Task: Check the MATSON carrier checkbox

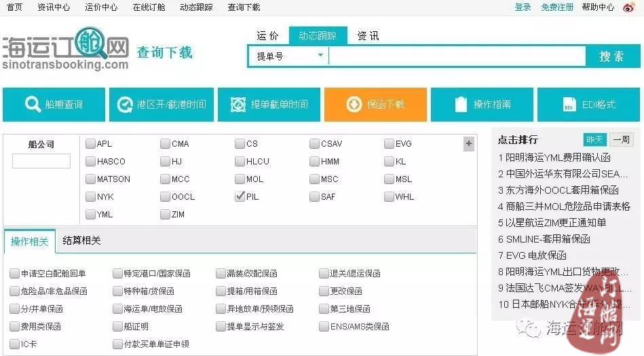Action: (x=90, y=179)
